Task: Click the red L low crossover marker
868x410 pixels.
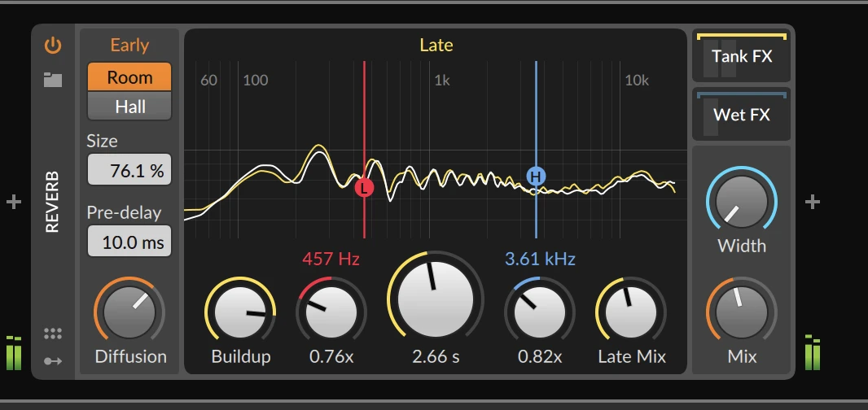Action: tap(364, 187)
